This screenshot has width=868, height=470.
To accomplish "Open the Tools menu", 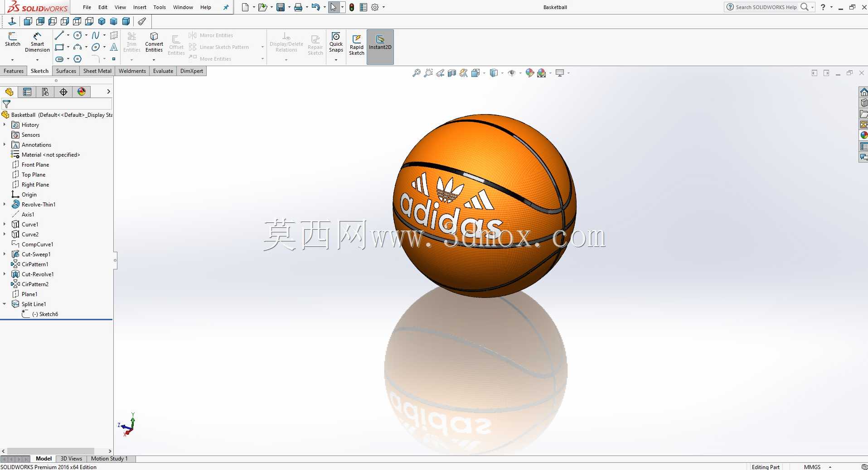I will (x=160, y=7).
